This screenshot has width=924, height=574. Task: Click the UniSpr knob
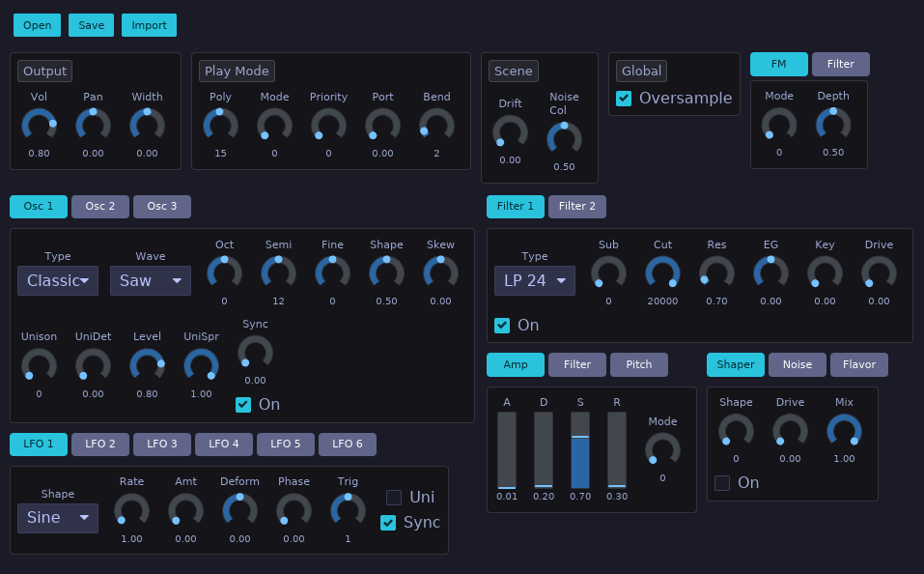click(201, 365)
